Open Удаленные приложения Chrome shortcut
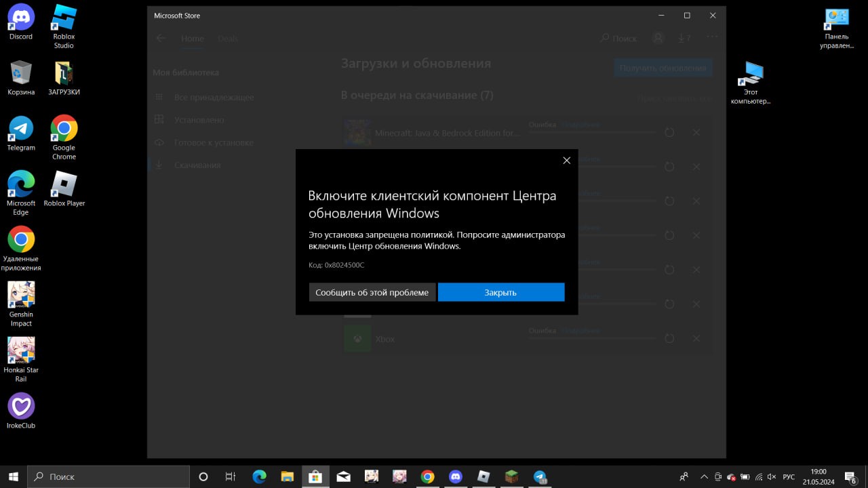The height and width of the screenshot is (488, 868). [21, 249]
